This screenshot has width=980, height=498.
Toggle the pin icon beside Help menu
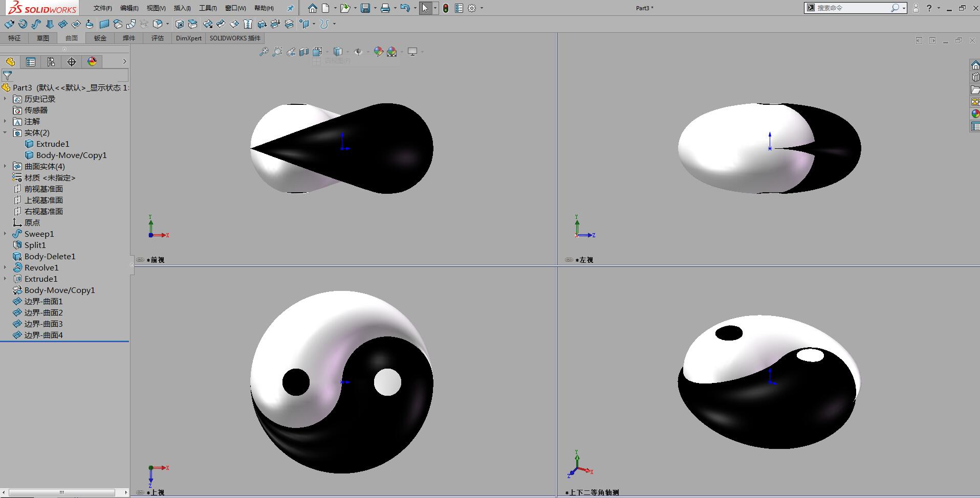coord(290,8)
